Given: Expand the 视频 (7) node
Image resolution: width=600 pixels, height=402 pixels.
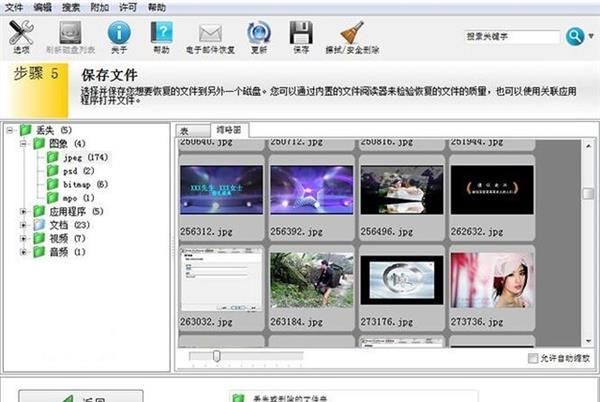Looking at the screenshot, I should coord(23,238).
